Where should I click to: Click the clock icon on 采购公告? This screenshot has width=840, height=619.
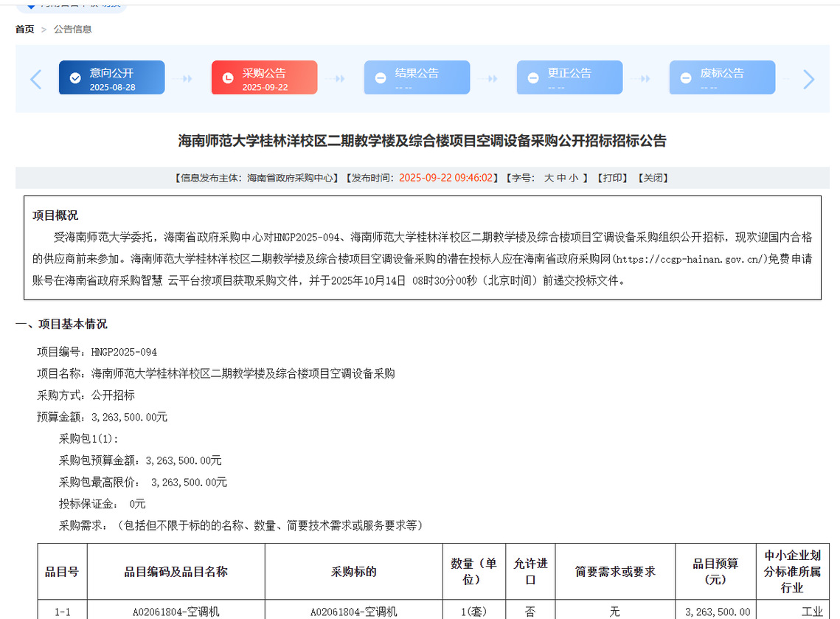(228, 78)
